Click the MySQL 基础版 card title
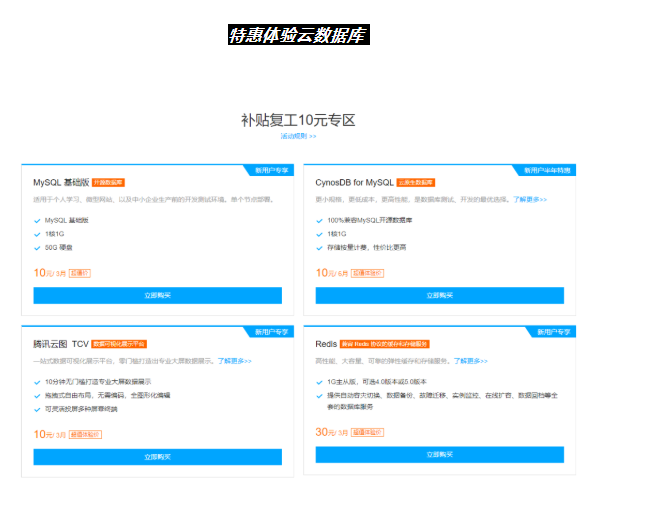The width and height of the screenshot is (671, 510). [x=61, y=183]
